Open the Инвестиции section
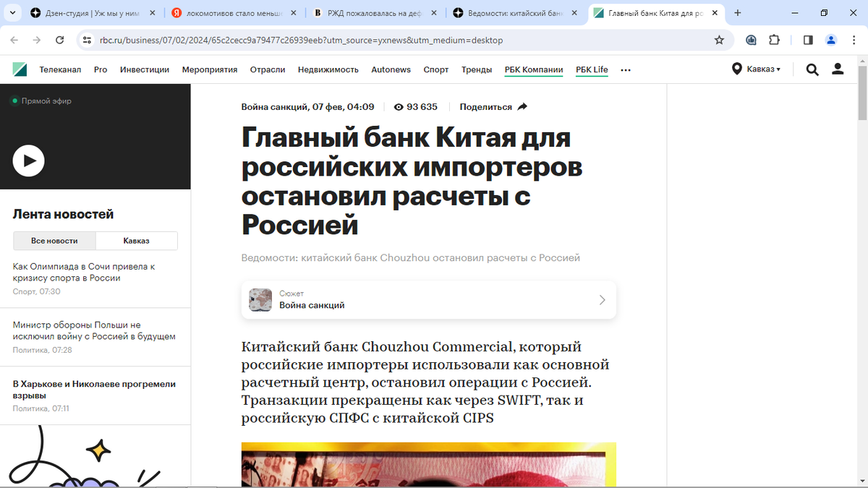The width and height of the screenshot is (868, 488). click(x=145, y=69)
